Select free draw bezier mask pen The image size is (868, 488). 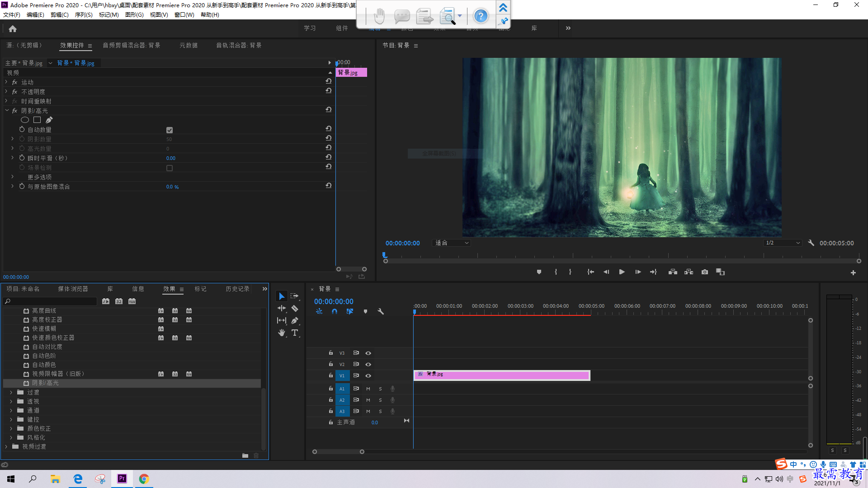49,120
